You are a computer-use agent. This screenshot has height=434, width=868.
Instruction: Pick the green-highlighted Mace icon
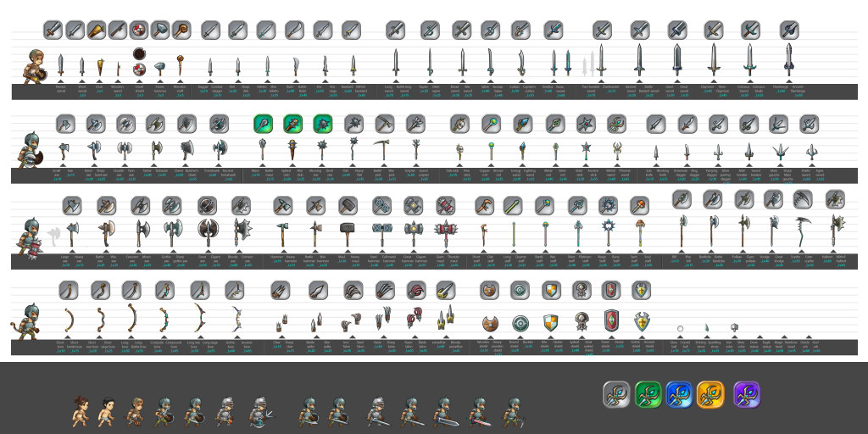(x=263, y=124)
